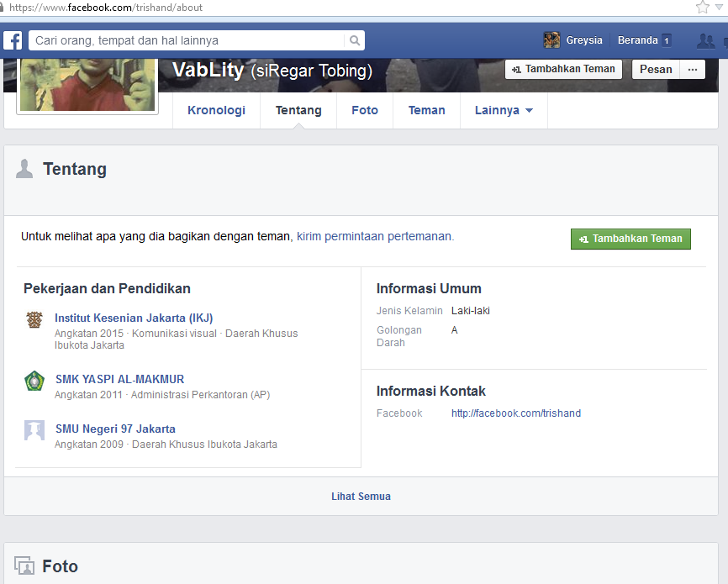Viewport: 728px width, 584px height.
Task: Click 'Angkatan 2011 · Administrasi Perkantoran (AP)' text
Action: tap(162, 395)
